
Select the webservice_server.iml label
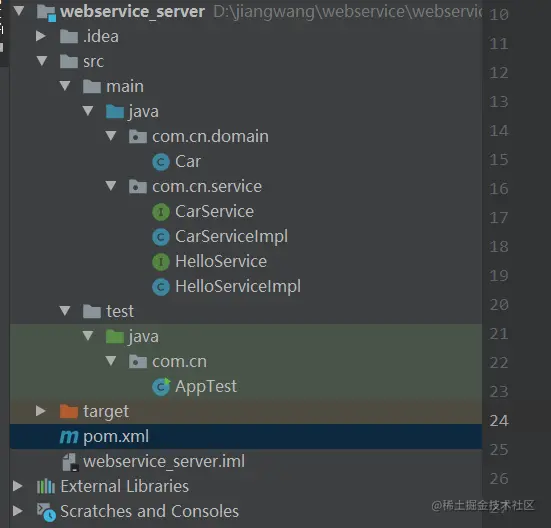pyautogui.click(x=164, y=462)
